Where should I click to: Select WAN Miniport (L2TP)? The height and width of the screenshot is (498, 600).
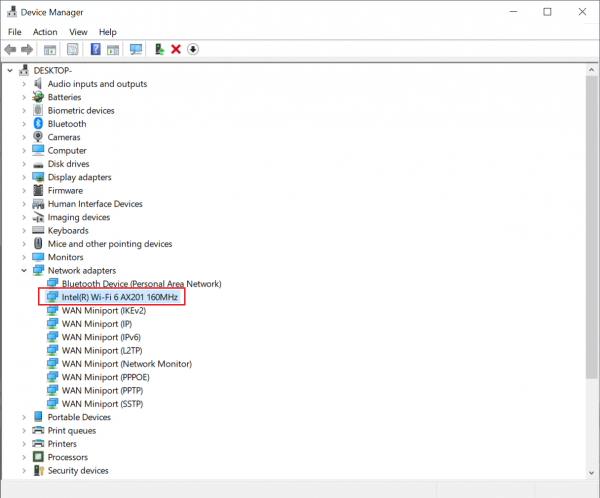[x=102, y=351]
